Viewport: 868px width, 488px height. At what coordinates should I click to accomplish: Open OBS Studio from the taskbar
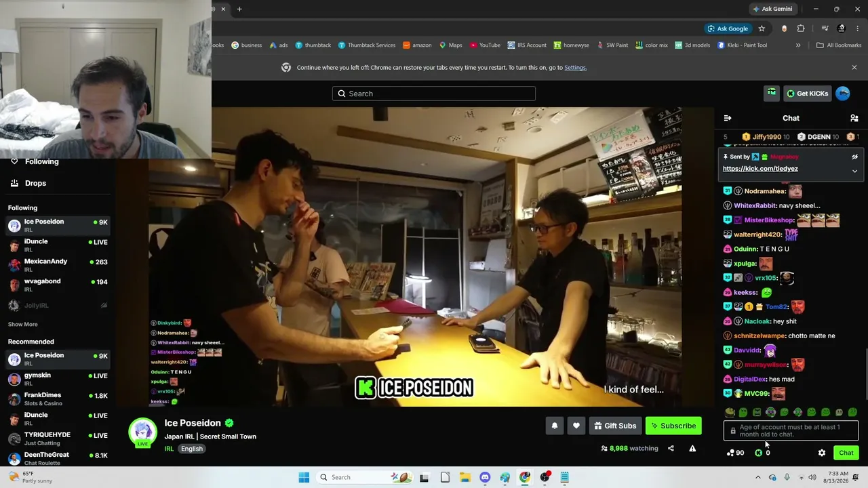click(x=545, y=477)
